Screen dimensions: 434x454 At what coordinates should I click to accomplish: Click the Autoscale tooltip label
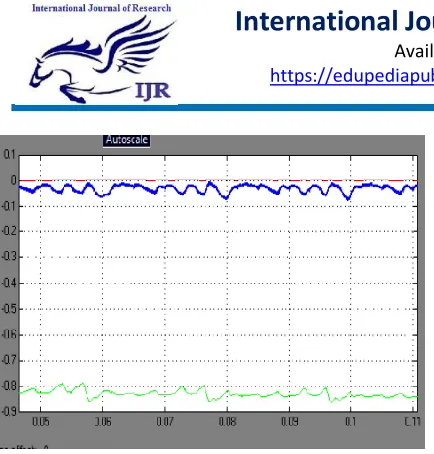126,140
